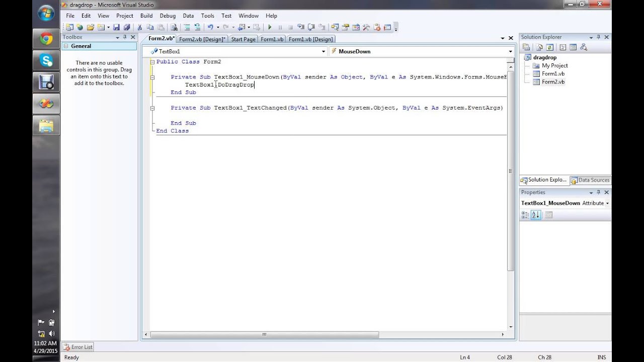Collapse the General group in Toolbox
644x362 pixels.
[x=66, y=46]
